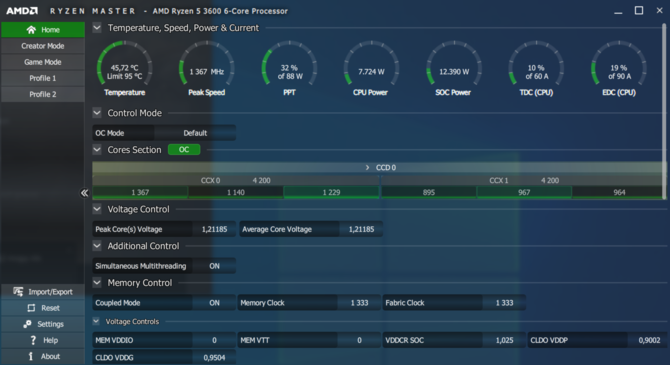Select core showing 967
The width and height of the screenshot is (670, 365).
click(524, 192)
